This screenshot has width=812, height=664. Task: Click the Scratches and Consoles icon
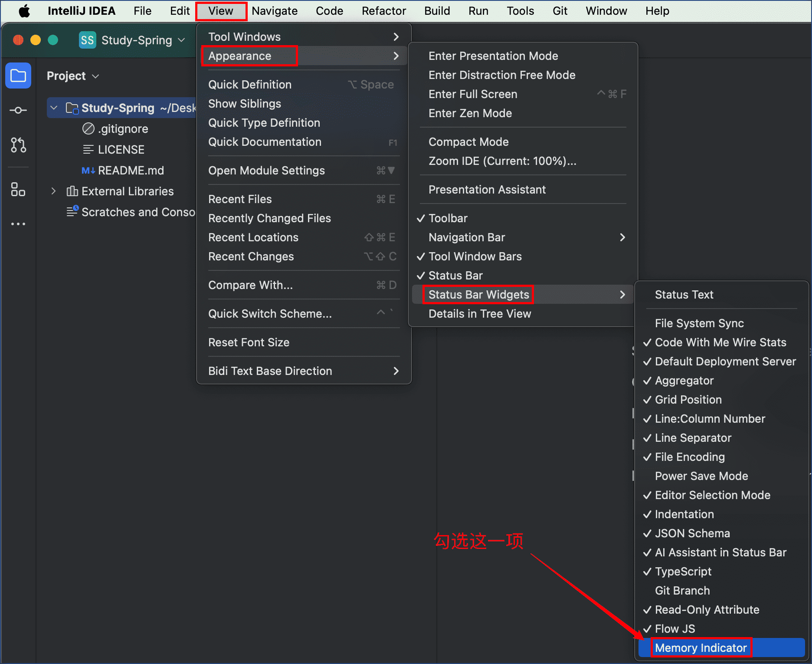click(x=72, y=211)
